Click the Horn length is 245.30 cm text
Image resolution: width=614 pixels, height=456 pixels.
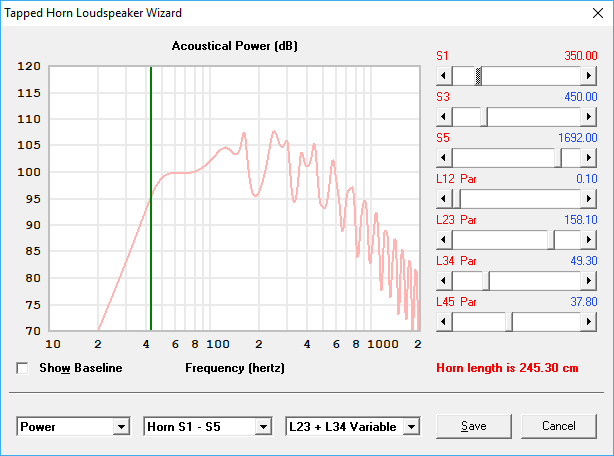coord(507,368)
